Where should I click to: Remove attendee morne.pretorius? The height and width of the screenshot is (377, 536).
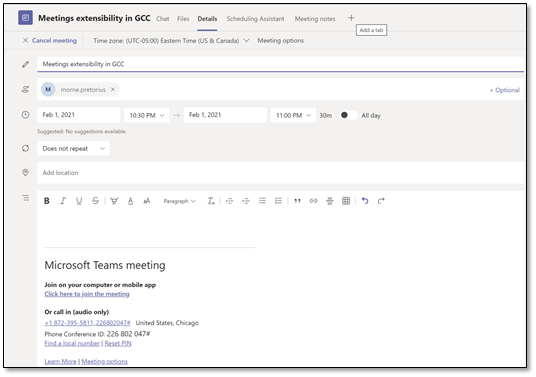tap(113, 90)
